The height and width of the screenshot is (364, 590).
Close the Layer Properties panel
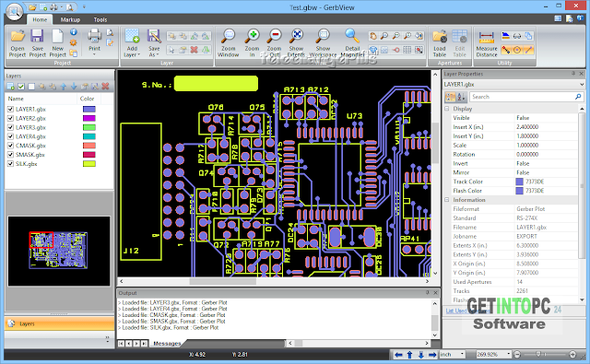[582, 74]
